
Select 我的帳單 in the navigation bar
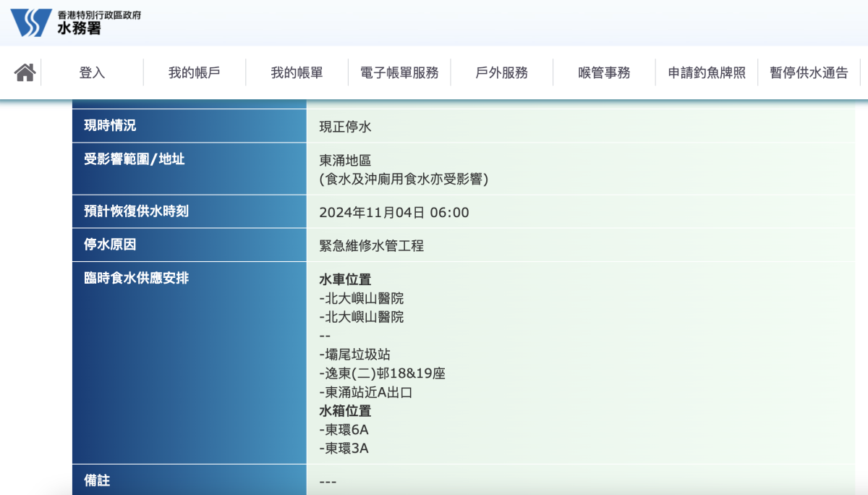tap(297, 73)
